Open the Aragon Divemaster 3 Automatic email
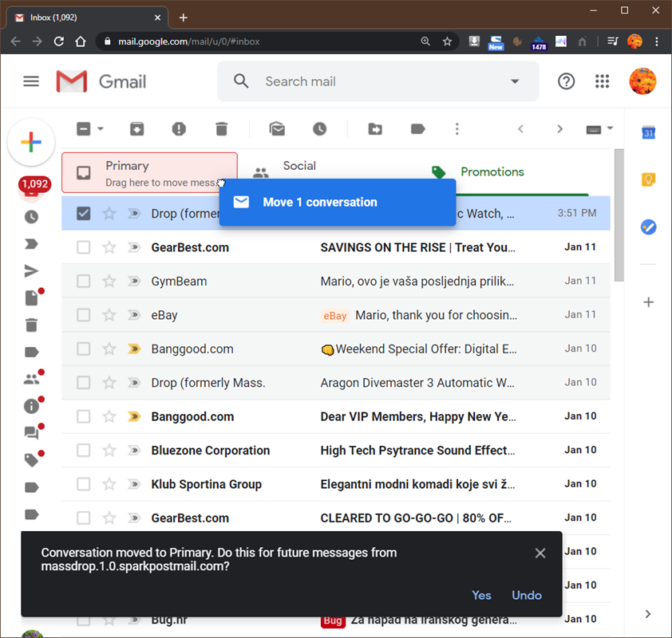The width and height of the screenshot is (672, 638). coord(336,382)
